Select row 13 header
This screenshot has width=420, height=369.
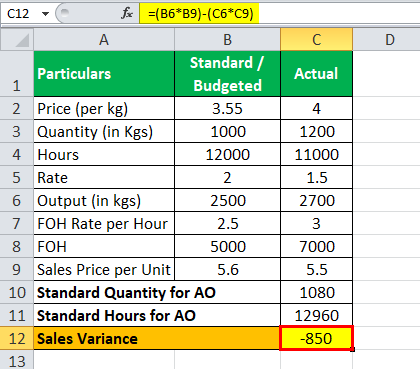pyautogui.click(x=17, y=360)
